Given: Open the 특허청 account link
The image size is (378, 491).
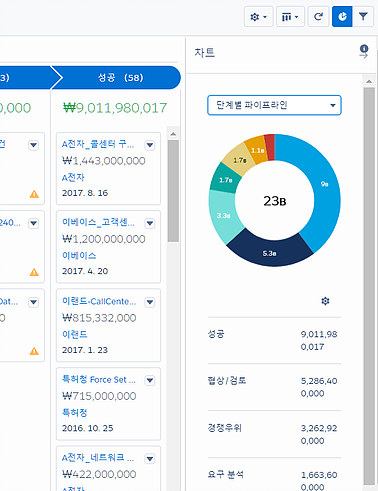Looking at the screenshot, I should coord(75,412).
